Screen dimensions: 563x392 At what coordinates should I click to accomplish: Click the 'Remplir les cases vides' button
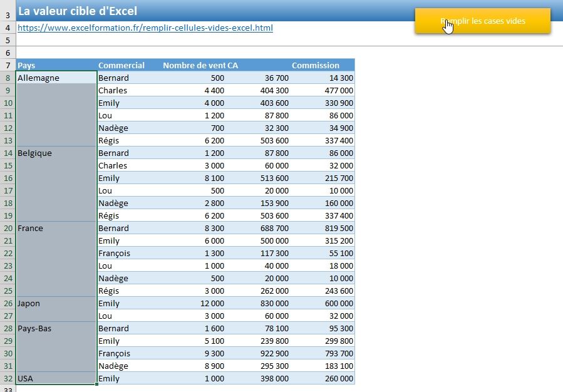[482, 21]
